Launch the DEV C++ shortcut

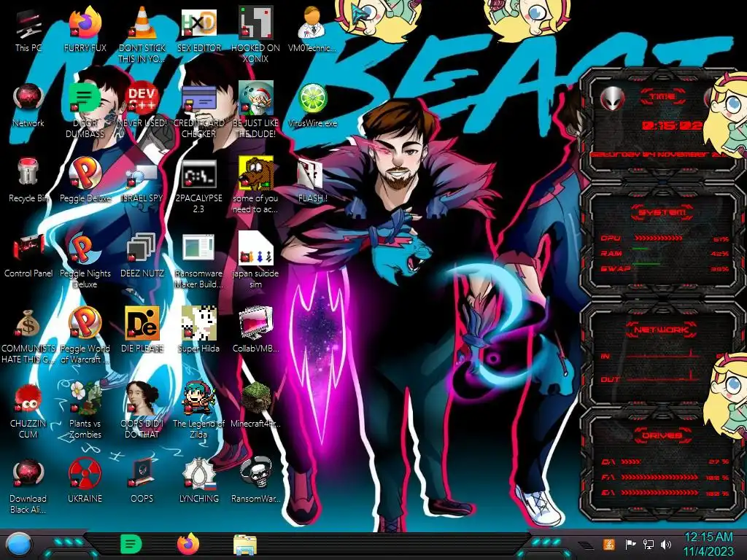pyautogui.click(x=142, y=98)
